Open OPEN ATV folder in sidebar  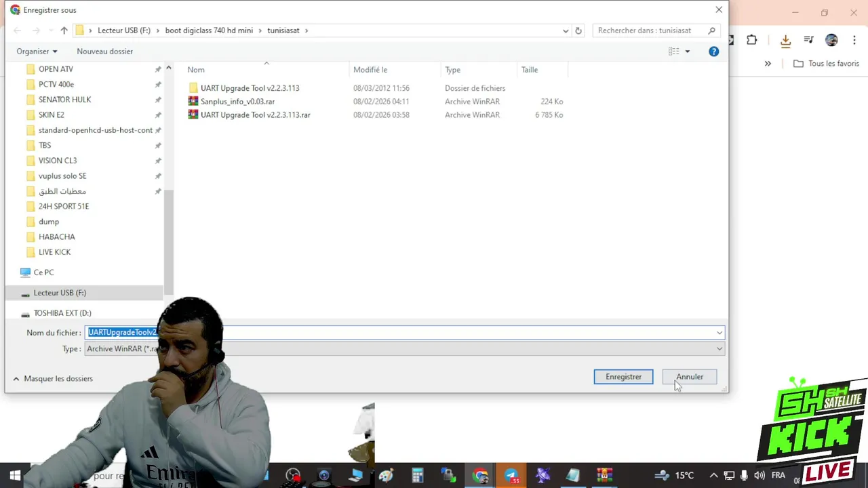[x=56, y=69]
